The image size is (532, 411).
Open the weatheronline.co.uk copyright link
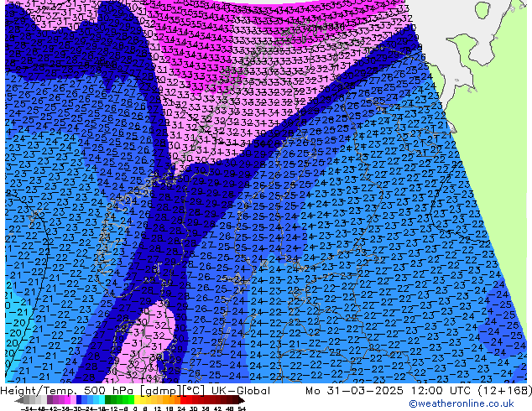coord(462,403)
